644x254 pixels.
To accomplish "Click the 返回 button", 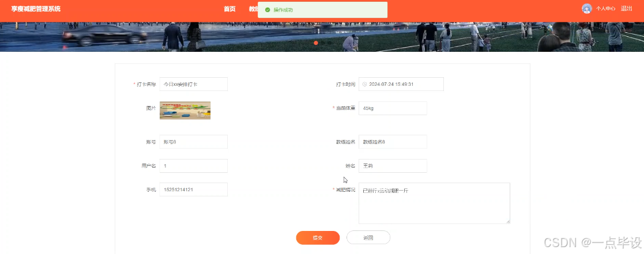I will point(368,238).
